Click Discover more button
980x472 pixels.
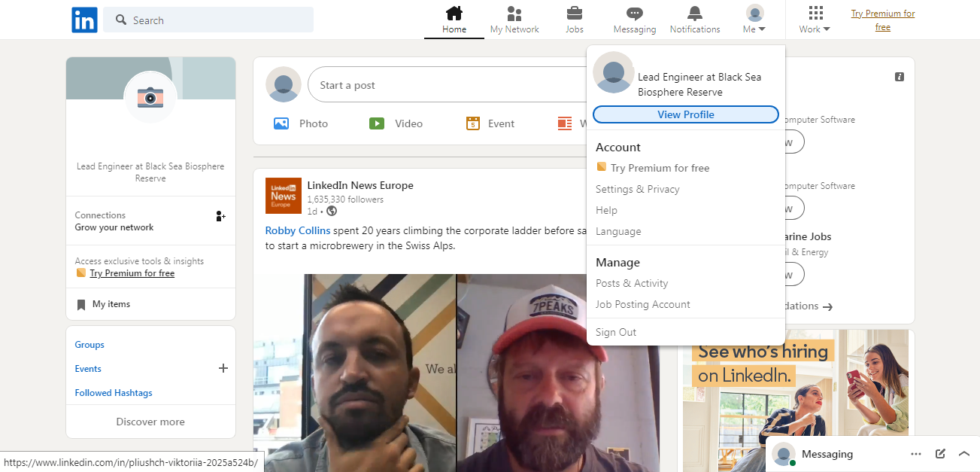[150, 422]
